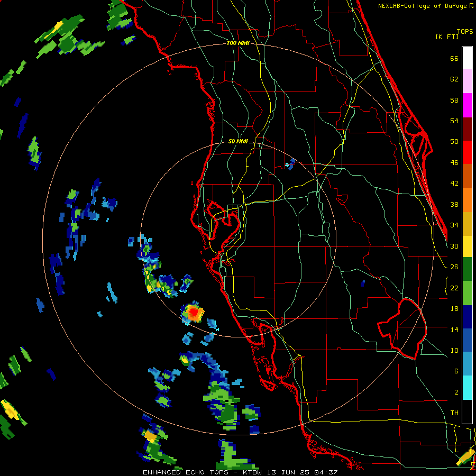Click the 58 legend value
The width and height of the screenshot is (476, 476).
click(454, 100)
